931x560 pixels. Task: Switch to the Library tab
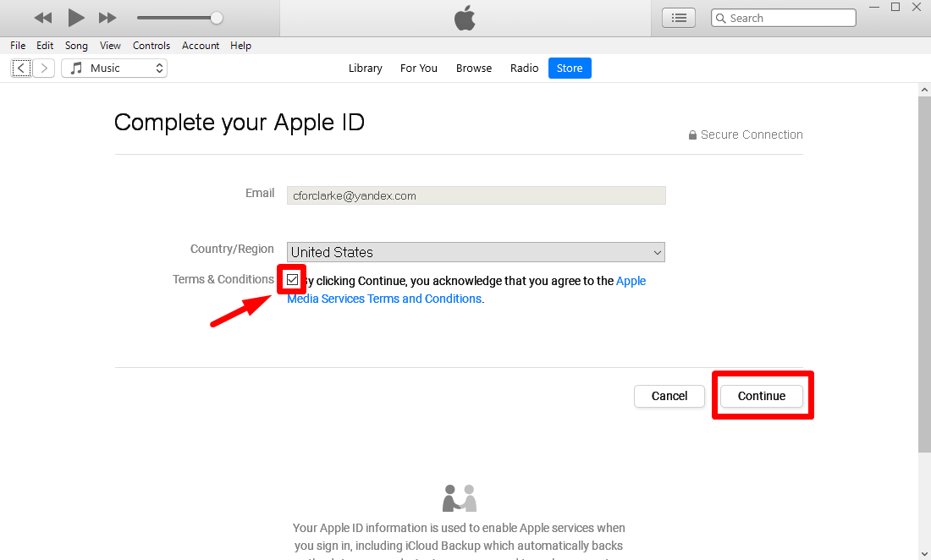pyautogui.click(x=365, y=69)
